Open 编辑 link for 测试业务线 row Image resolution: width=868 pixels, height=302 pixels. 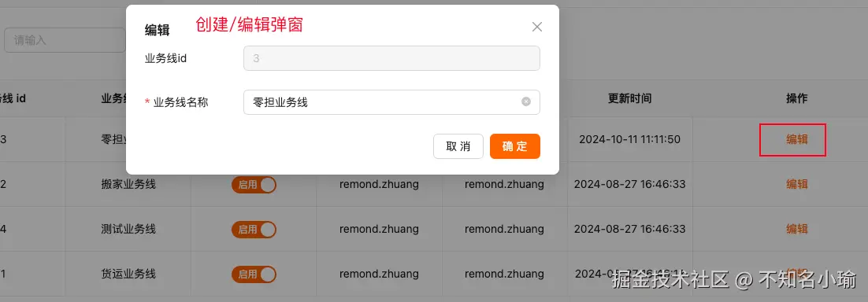pyautogui.click(x=796, y=229)
